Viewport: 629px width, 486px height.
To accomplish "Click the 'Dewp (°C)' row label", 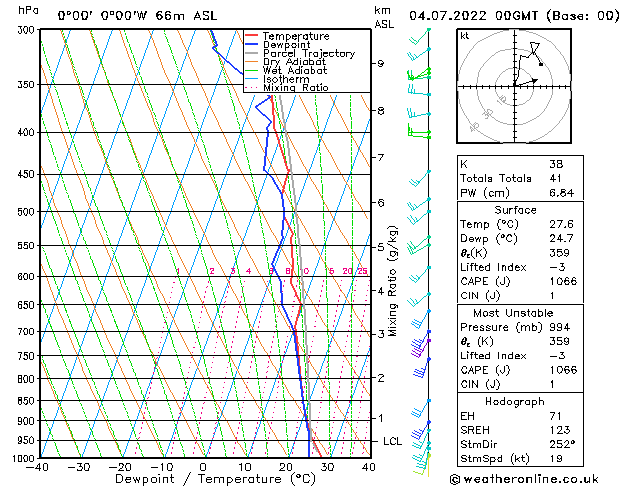I will (x=489, y=239).
